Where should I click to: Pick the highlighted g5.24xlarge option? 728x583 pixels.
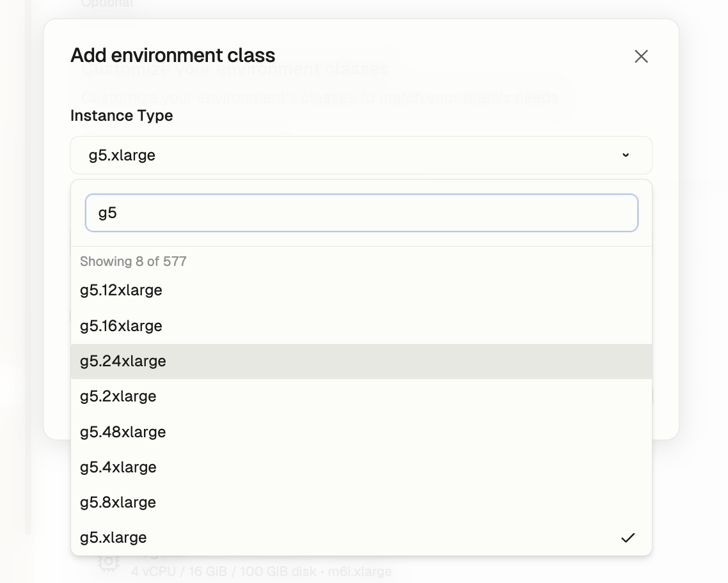point(361,361)
